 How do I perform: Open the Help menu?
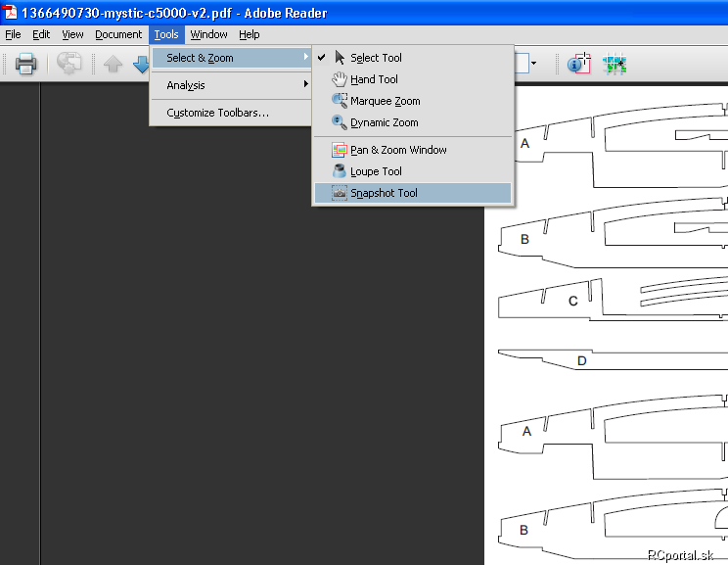pos(250,35)
